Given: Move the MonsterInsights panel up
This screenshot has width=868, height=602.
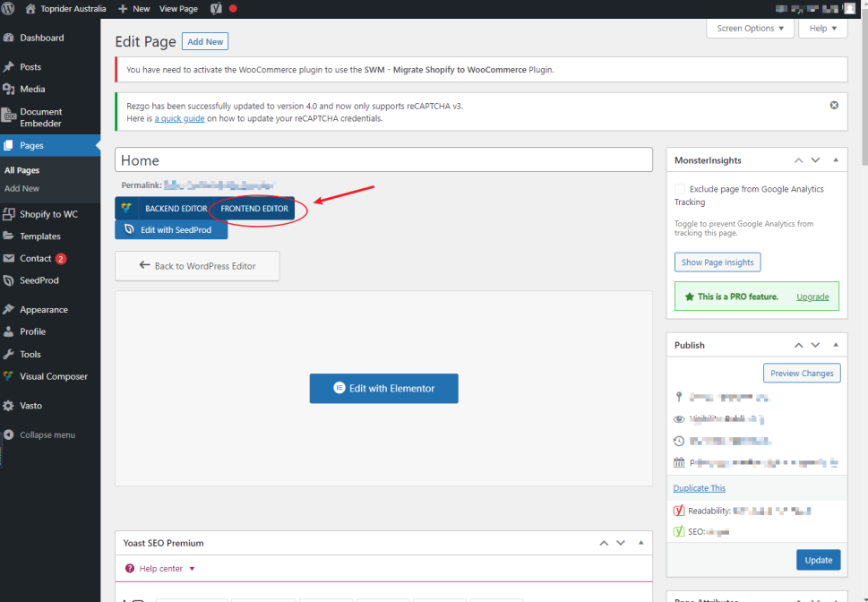Looking at the screenshot, I should point(798,160).
